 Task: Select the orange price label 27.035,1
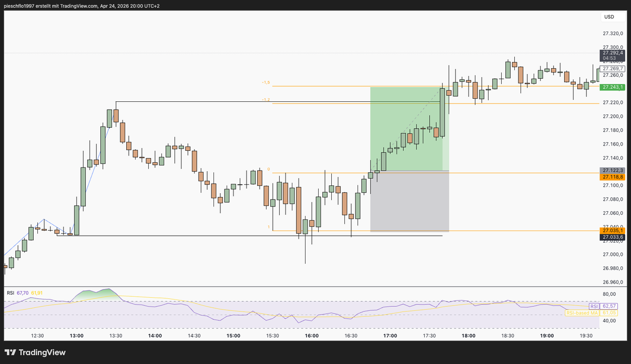[x=612, y=230]
